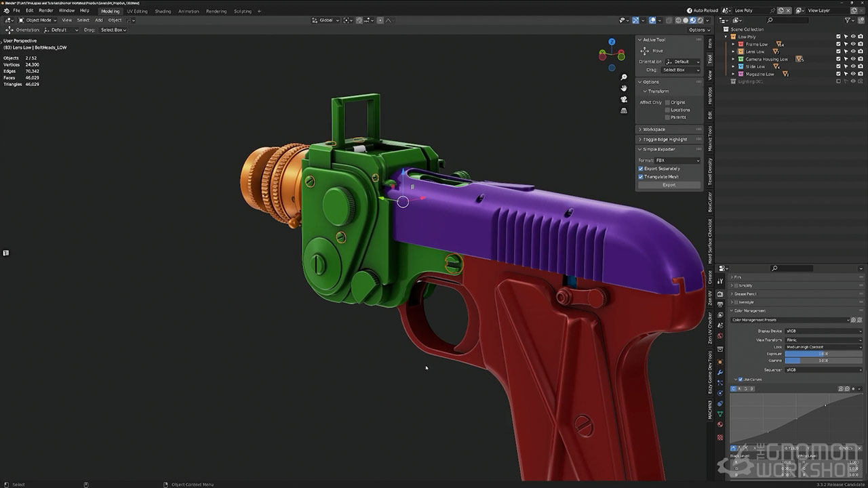Viewport: 868px width, 488px height.
Task: Uncheck the Export Separately checkbox
Action: click(641, 169)
